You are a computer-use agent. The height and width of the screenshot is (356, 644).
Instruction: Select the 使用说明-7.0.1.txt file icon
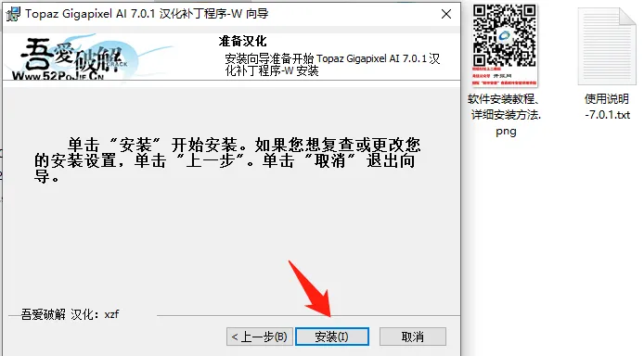[x=607, y=46]
